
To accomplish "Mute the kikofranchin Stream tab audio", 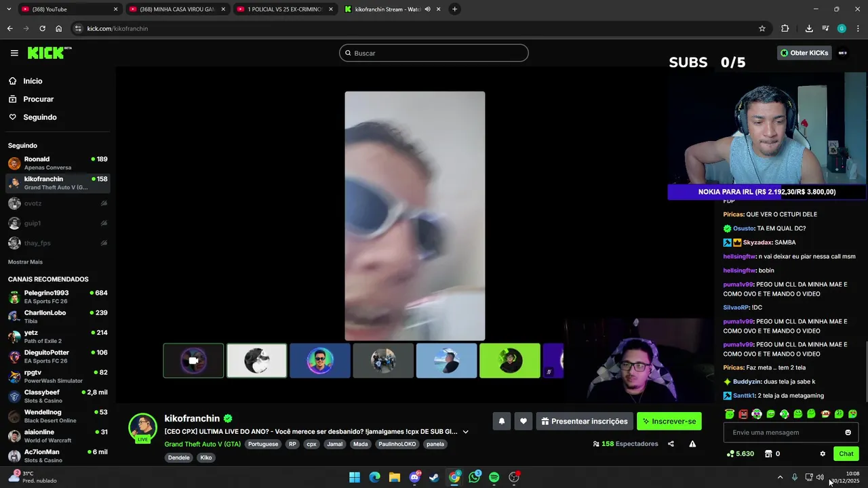I will [427, 9].
